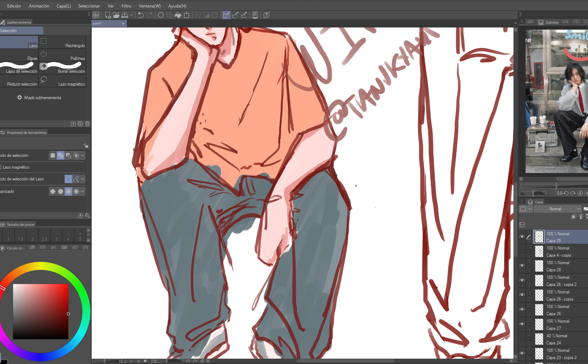
Task: Click the Fill paint bucket icon
Action: point(178,15)
